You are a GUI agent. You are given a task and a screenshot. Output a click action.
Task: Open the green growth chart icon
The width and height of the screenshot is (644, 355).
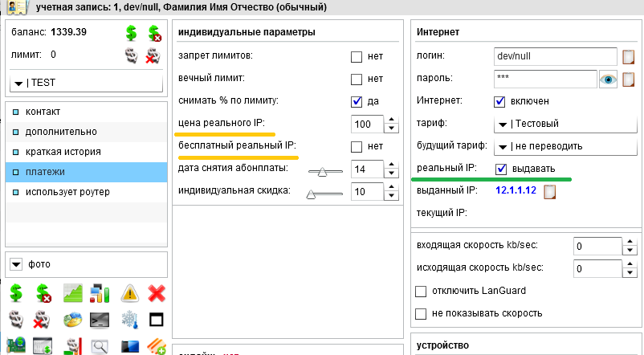click(73, 294)
